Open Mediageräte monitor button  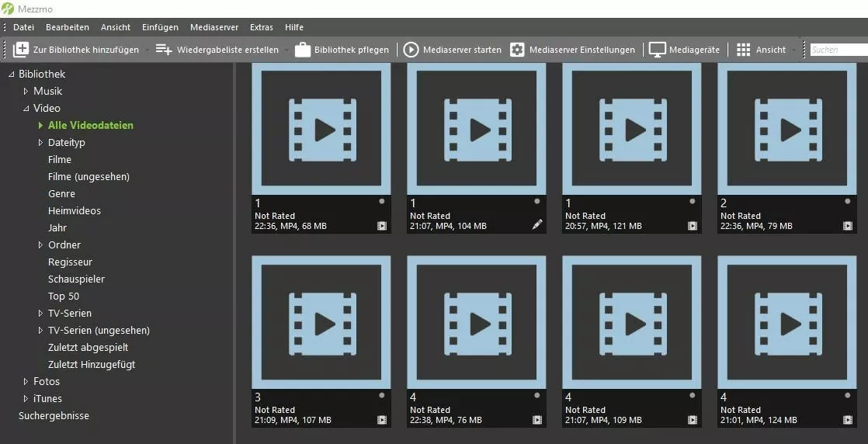[x=684, y=50]
